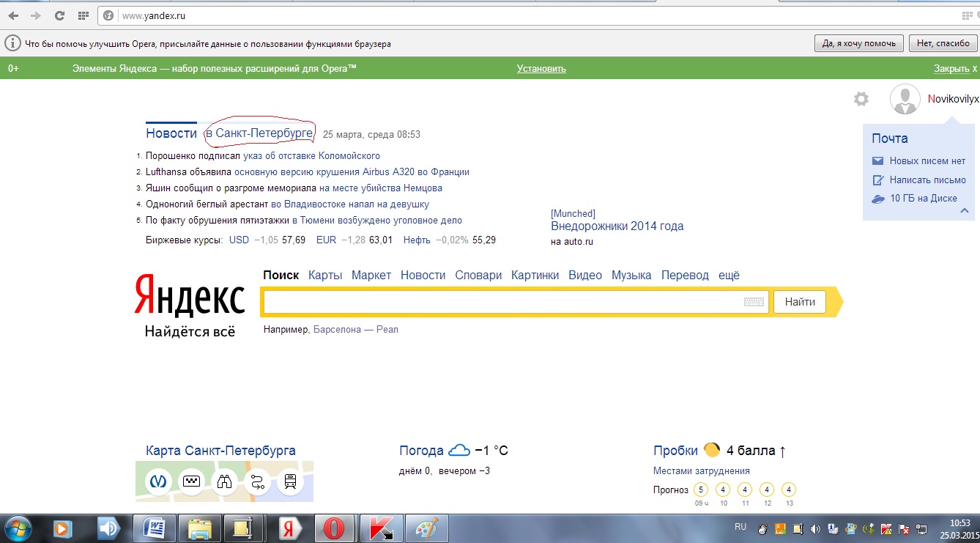Viewport: 980px width, 543px height.
Task: Click Да, я хочу помочь button
Action: tap(858, 43)
